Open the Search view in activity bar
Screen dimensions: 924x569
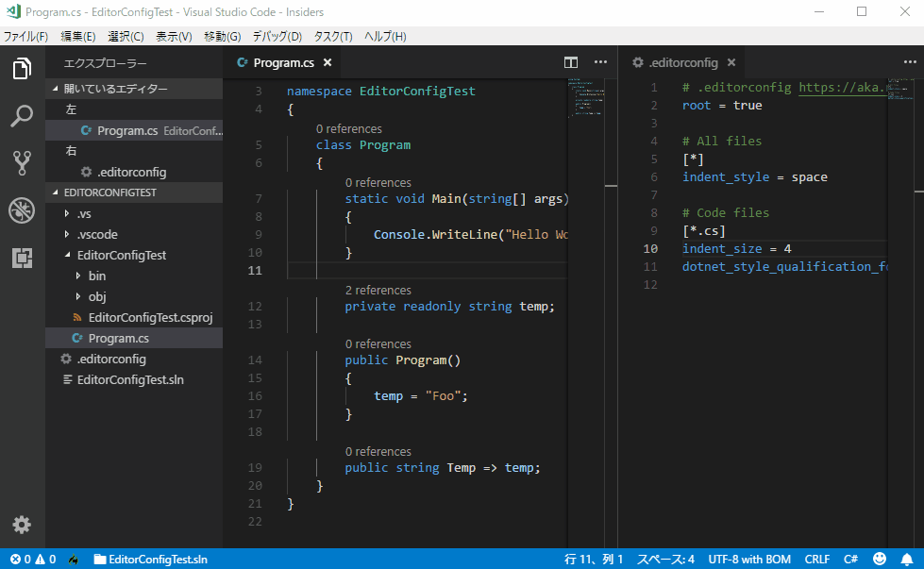(x=22, y=116)
